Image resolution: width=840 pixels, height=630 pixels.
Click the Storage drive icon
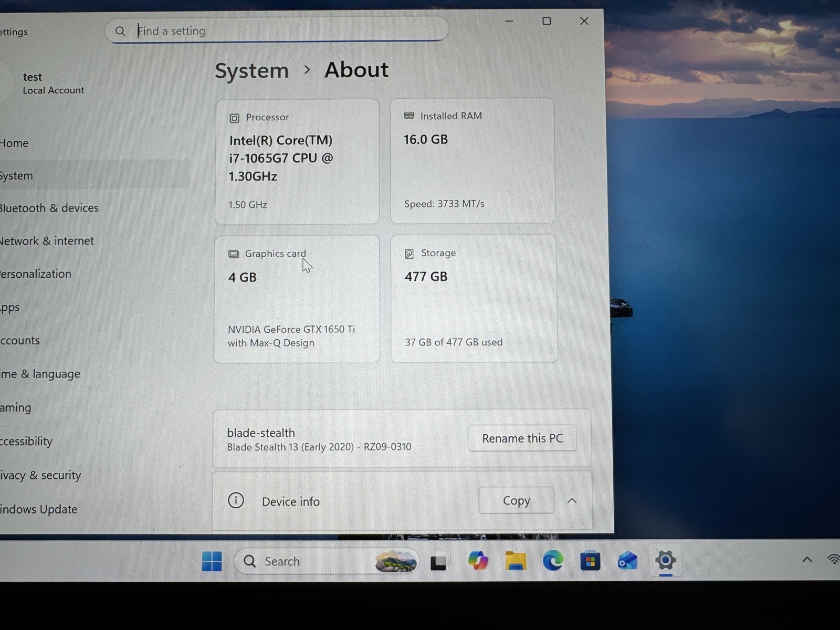[409, 254]
